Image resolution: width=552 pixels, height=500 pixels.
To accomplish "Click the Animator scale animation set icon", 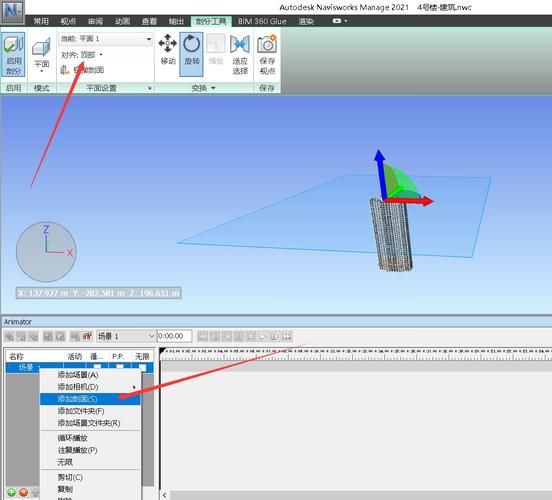I will point(33,336).
